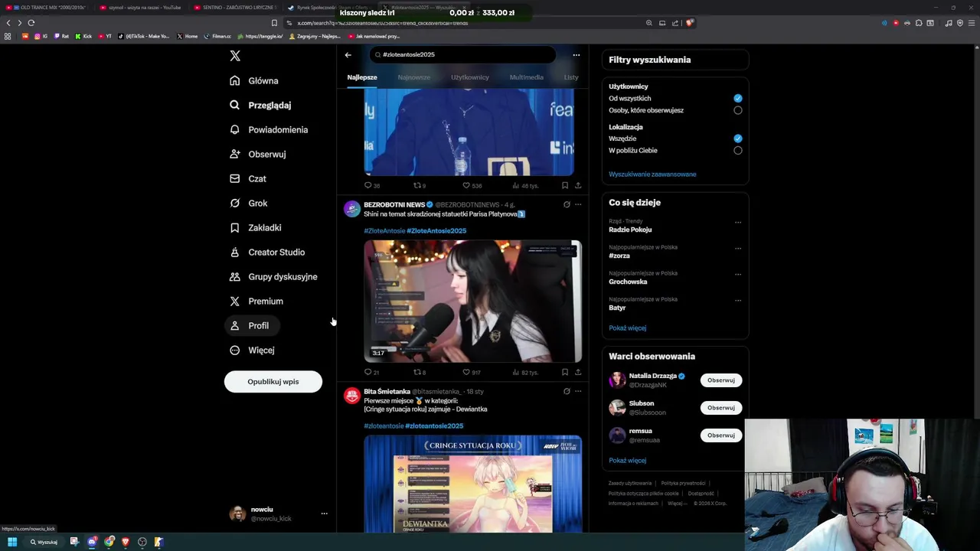Viewport: 980px width, 551px height.
Task: Open browser hamburger menu
Action: click(x=971, y=23)
